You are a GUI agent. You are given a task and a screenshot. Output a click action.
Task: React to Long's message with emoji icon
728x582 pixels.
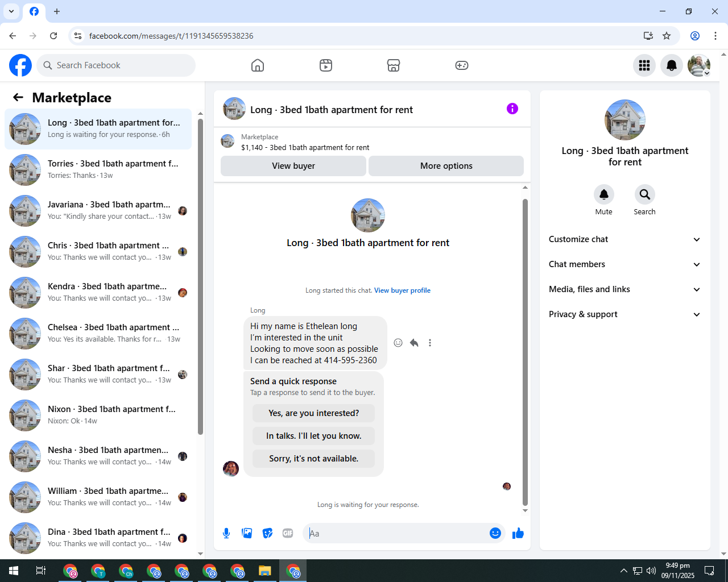398,343
